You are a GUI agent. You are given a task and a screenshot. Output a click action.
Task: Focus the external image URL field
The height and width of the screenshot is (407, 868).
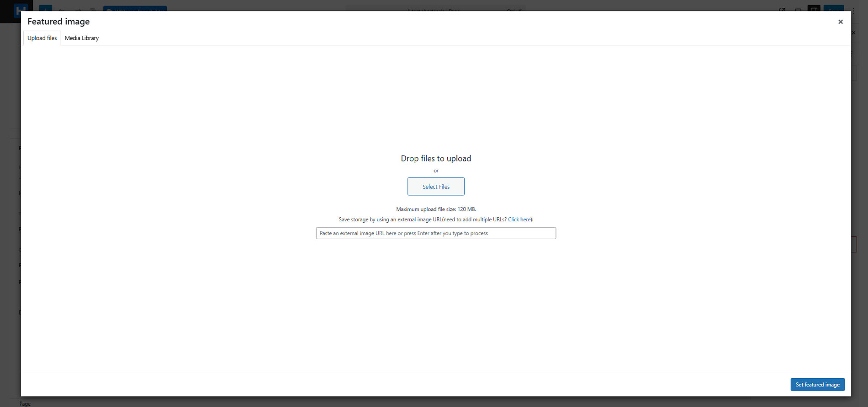(x=436, y=233)
